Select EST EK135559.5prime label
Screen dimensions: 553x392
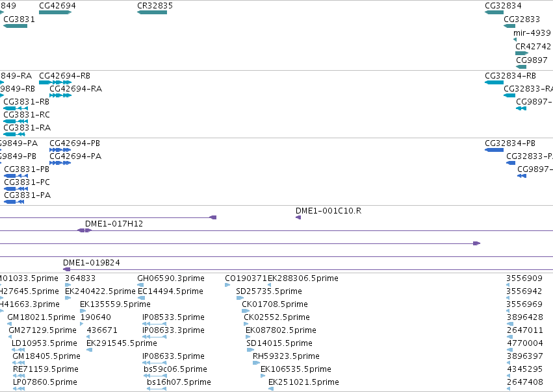(115, 304)
